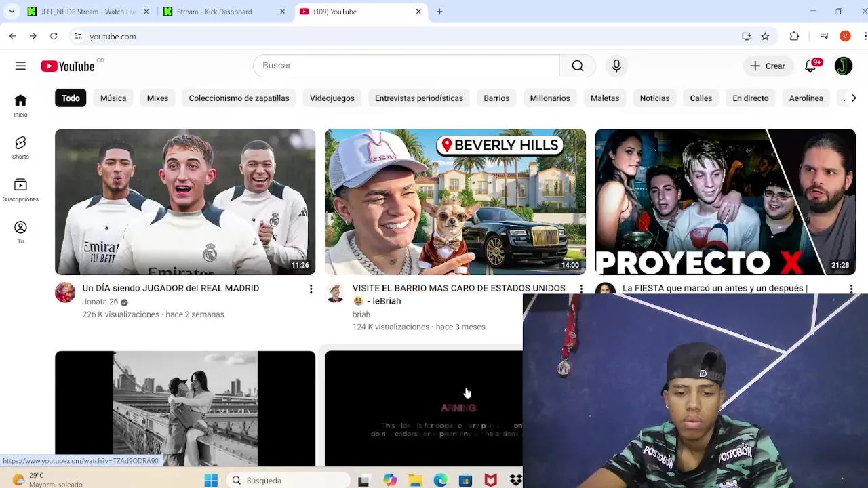Open the Chrome three-dot menu
This screenshot has height=488, width=868.
click(x=864, y=36)
